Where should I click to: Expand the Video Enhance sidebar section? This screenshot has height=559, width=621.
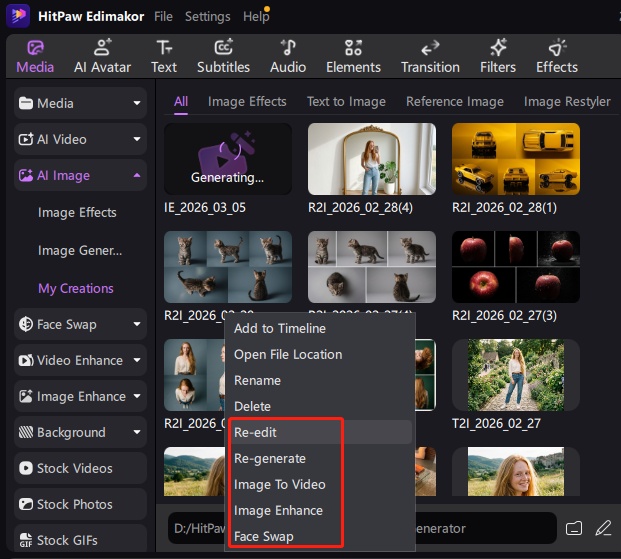[x=80, y=360]
